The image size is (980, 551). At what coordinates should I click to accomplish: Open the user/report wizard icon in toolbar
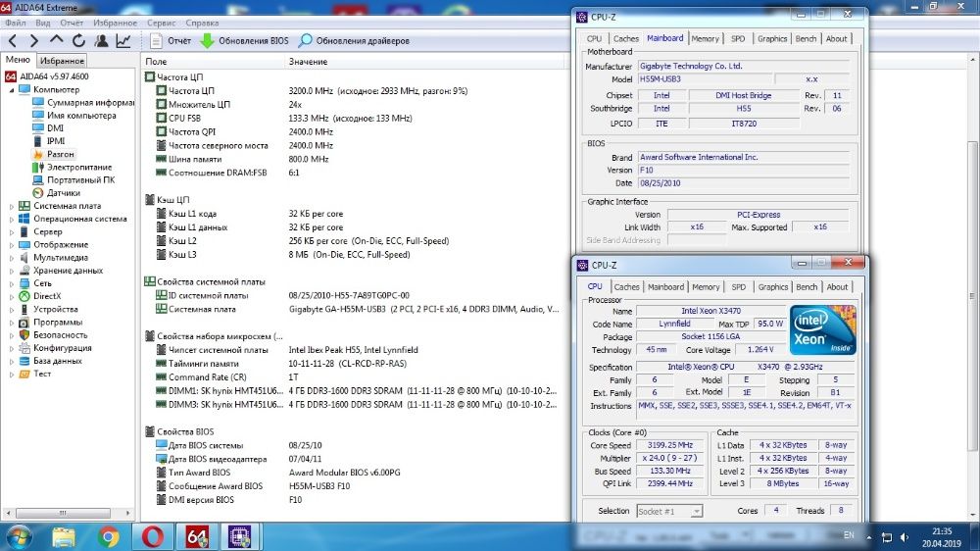[x=101, y=41]
